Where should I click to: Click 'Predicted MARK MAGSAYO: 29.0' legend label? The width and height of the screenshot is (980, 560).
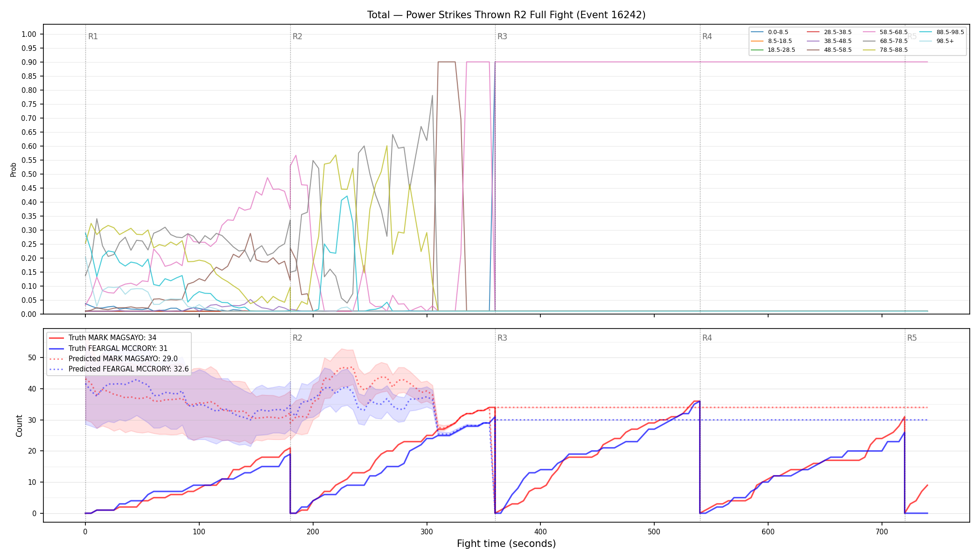click(x=123, y=359)
